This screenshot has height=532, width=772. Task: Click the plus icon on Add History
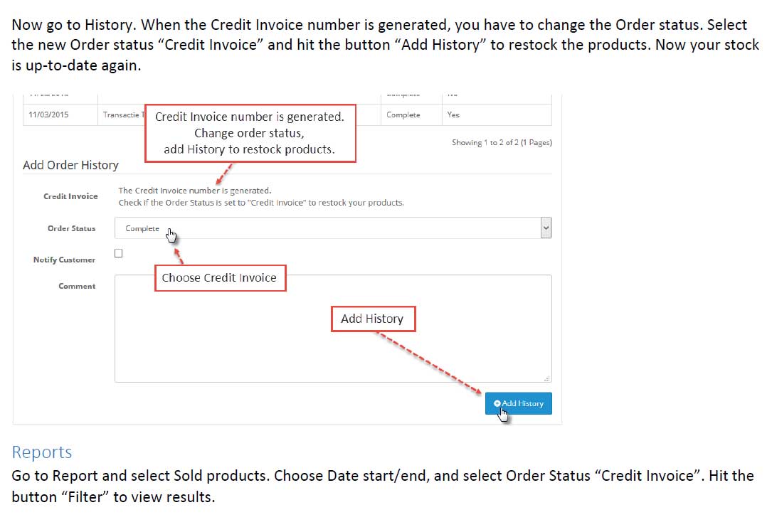[497, 403]
